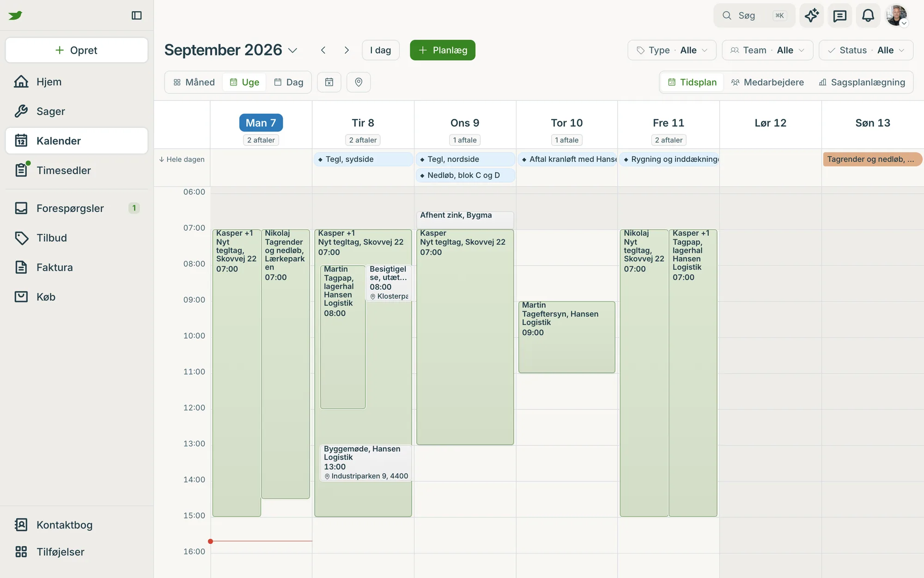Click the Opret button
The image size is (924, 578).
tap(77, 50)
